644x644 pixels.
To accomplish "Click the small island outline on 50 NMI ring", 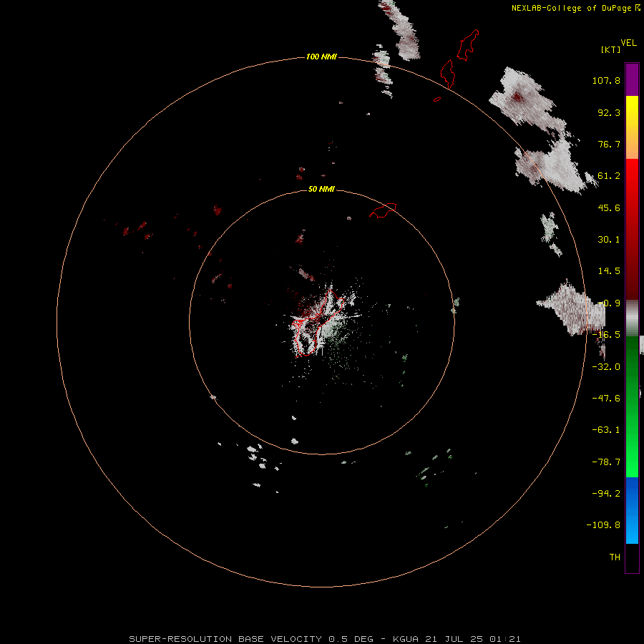I will click(383, 210).
